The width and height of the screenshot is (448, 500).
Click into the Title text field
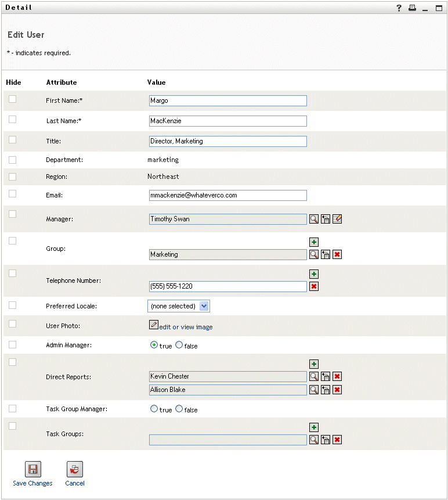tap(227, 141)
